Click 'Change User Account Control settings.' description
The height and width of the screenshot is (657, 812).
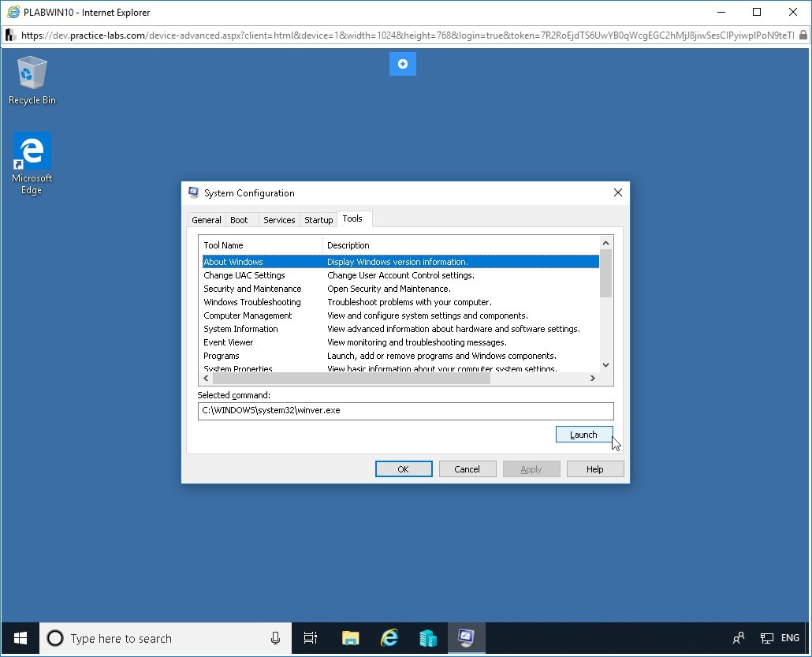[400, 275]
